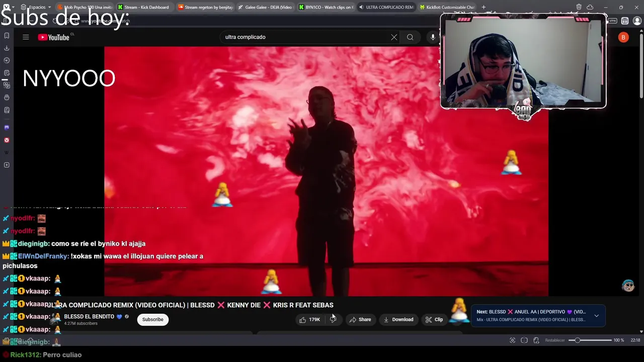Clear the search box with the X
644x362 pixels.
click(x=394, y=37)
